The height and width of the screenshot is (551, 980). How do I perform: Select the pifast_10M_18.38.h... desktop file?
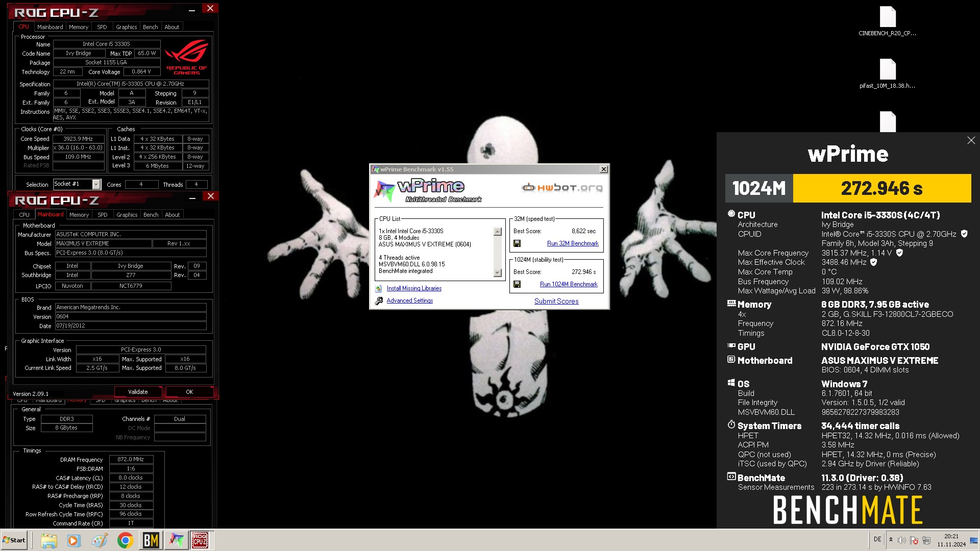(888, 73)
